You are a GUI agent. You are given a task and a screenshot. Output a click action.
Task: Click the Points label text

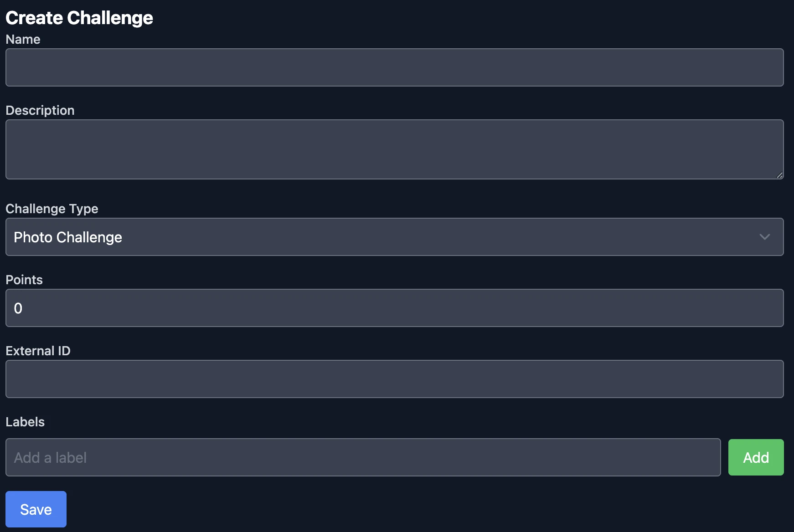24,280
